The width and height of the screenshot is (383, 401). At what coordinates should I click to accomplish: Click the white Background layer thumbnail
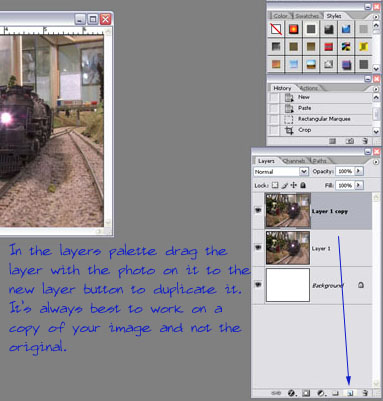(288, 285)
